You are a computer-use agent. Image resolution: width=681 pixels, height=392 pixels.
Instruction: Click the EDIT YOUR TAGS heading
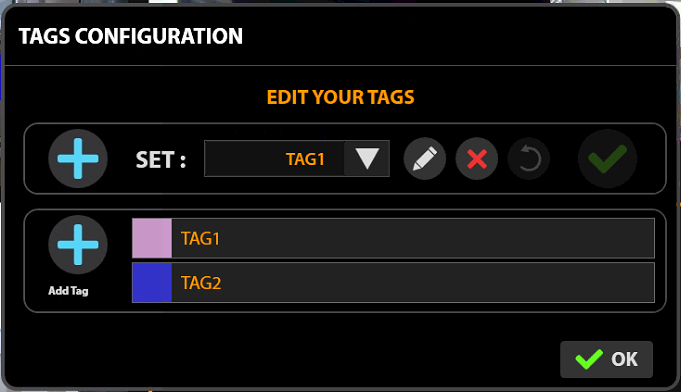(x=340, y=97)
